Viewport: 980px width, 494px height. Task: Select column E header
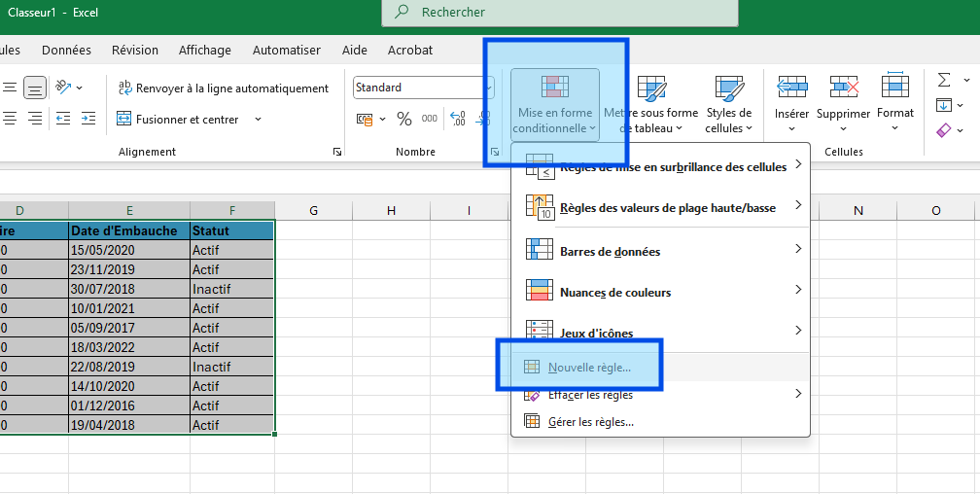point(129,211)
